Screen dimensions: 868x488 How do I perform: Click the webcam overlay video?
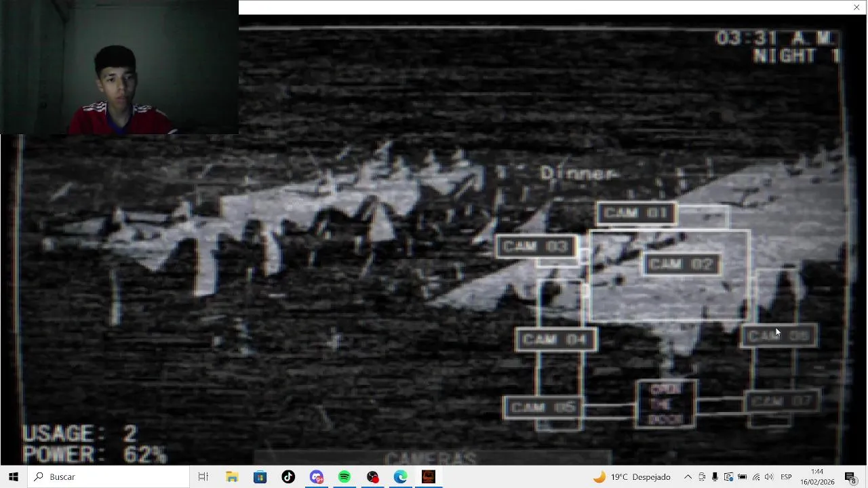pos(119,67)
